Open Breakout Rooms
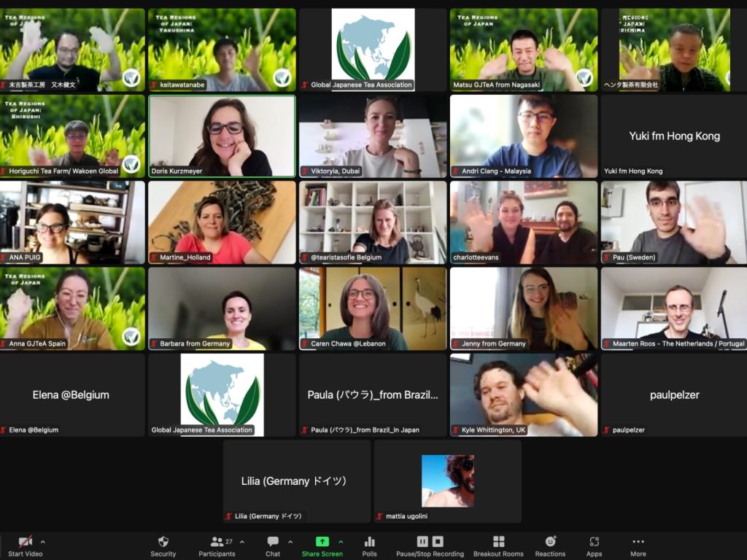The width and height of the screenshot is (747, 560). coord(498,542)
